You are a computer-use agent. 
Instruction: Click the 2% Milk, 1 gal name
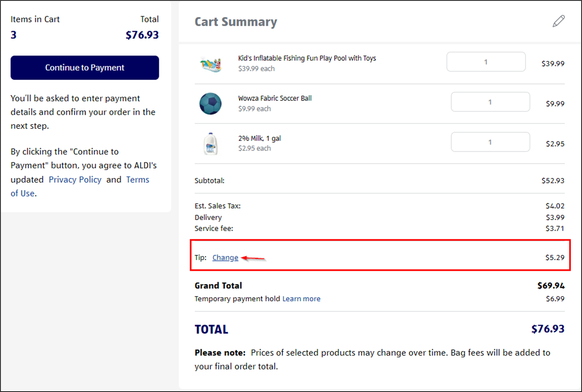pos(259,138)
